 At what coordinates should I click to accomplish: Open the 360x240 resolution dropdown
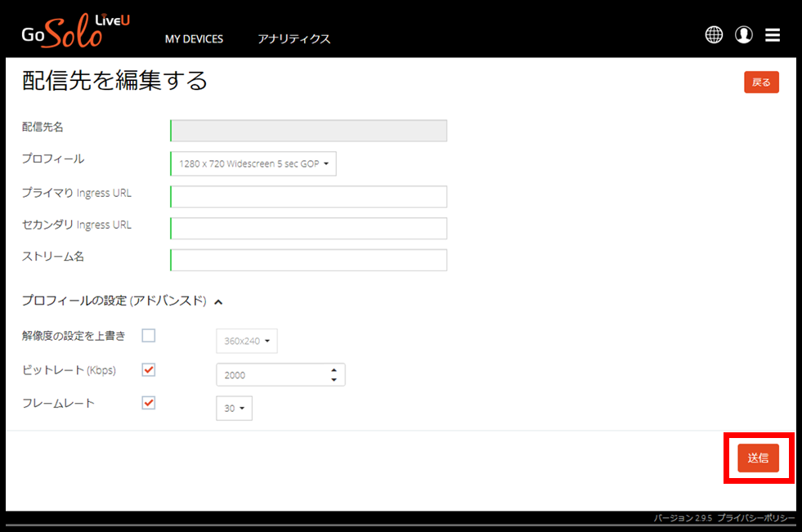(x=246, y=341)
